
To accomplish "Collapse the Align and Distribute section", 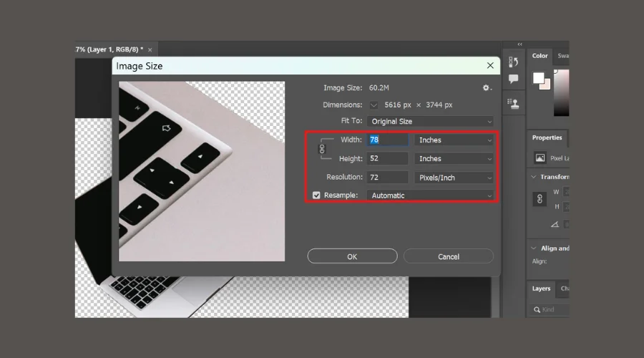I will click(534, 248).
